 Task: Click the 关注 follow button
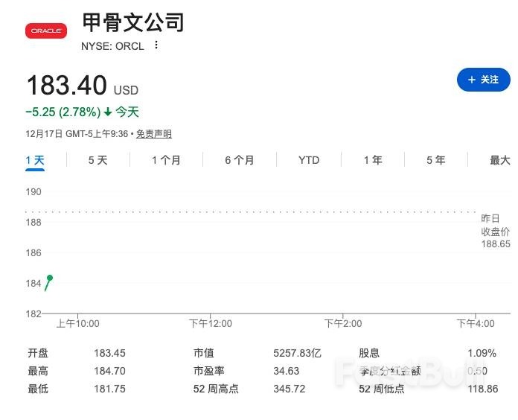click(x=483, y=79)
